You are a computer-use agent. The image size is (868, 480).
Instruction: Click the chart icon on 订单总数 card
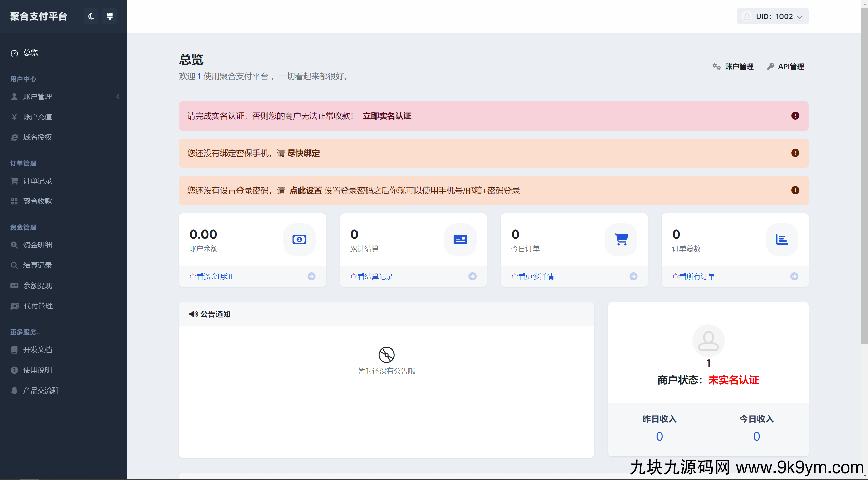pos(782,240)
